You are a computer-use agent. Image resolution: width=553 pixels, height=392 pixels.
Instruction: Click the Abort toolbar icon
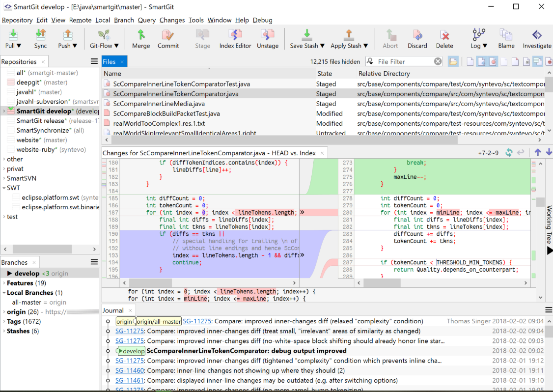[x=390, y=34]
